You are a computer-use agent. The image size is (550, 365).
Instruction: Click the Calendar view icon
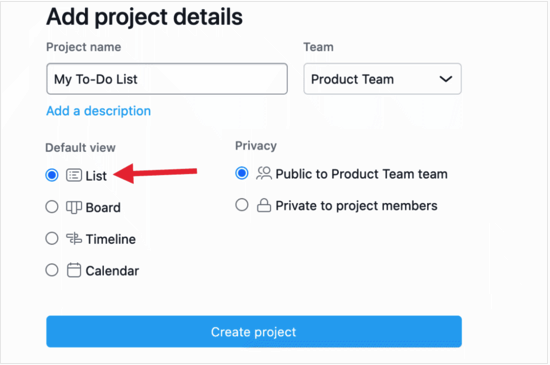74,270
